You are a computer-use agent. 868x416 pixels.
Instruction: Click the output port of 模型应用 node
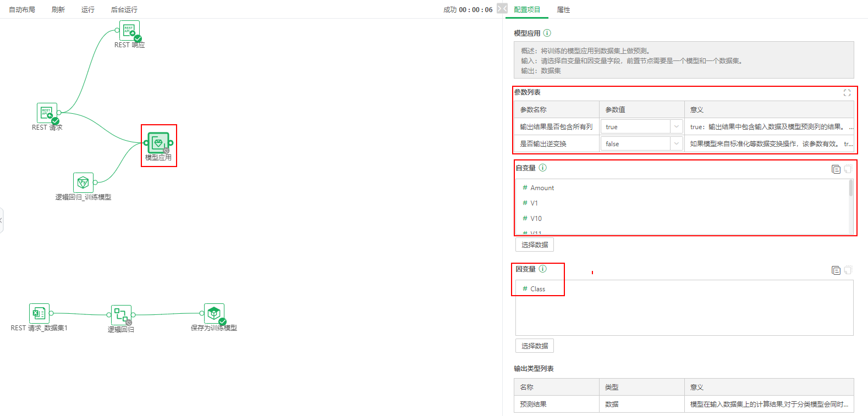(171, 143)
